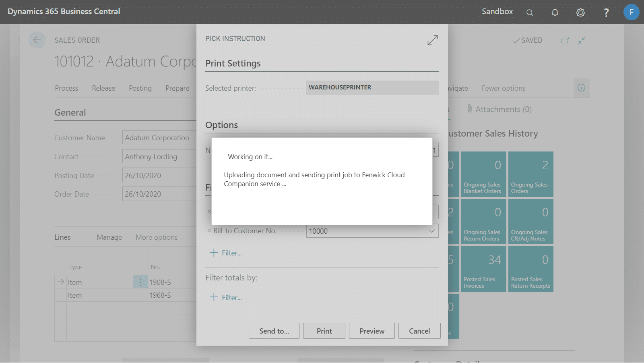The height and width of the screenshot is (363, 644).
Task: Open Ongoing Sales Orders tile
Action: click(x=530, y=174)
